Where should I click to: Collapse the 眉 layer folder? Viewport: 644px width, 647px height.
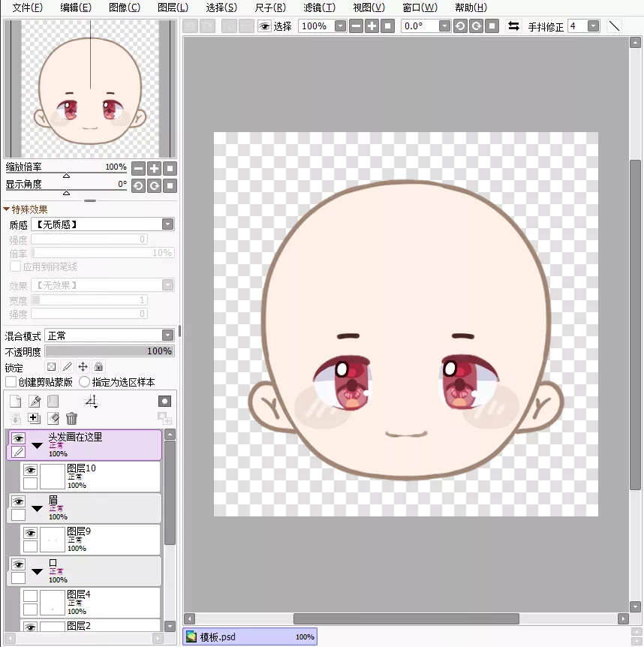point(37,508)
